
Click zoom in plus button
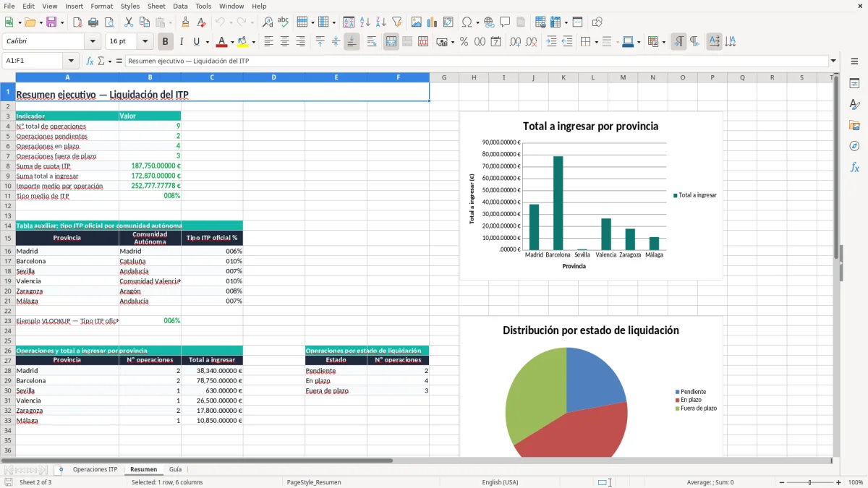click(x=839, y=482)
